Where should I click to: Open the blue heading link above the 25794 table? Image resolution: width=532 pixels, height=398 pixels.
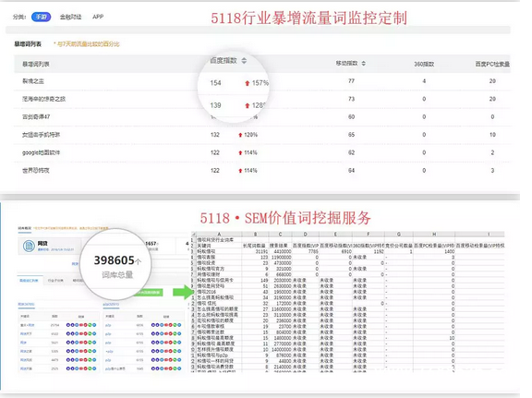[x=26, y=305]
